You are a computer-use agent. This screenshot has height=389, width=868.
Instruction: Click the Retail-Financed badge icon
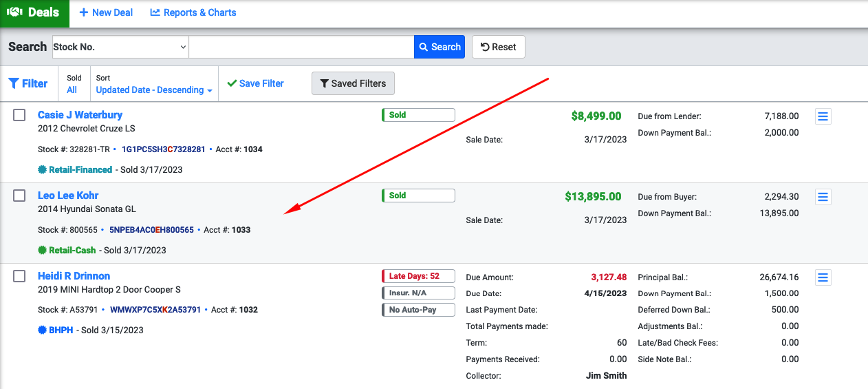pyautogui.click(x=43, y=170)
